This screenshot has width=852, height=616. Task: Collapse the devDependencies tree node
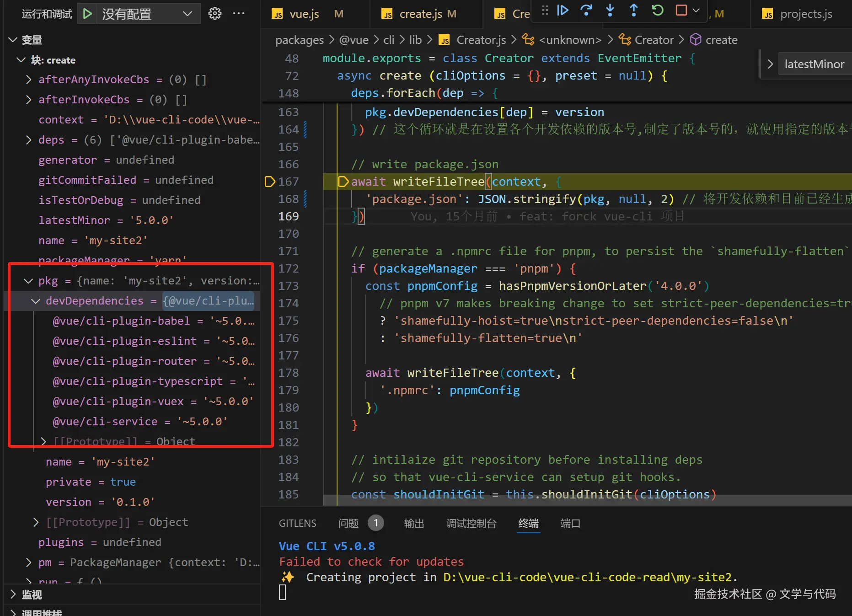coord(36,301)
